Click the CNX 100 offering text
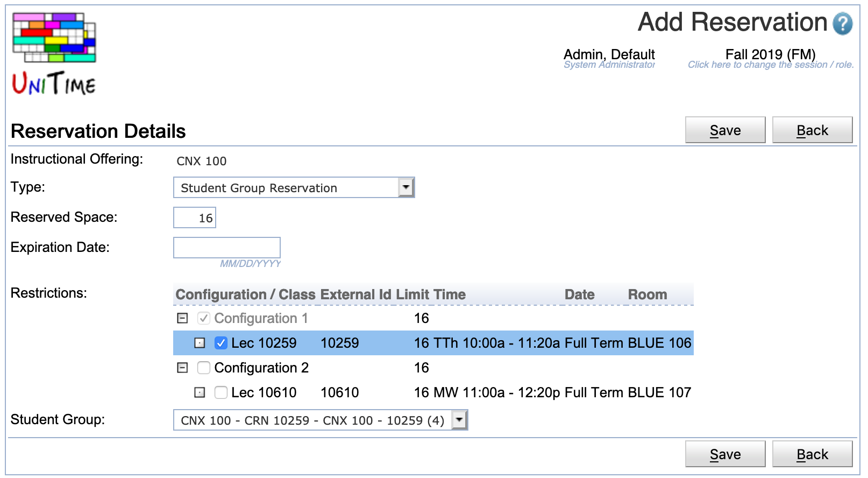Screen dimensions: 868x478 coord(202,161)
